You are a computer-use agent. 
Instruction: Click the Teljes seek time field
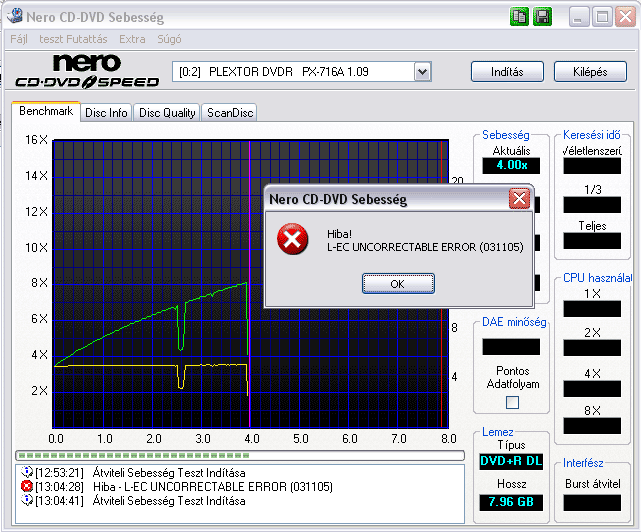pyautogui.click(x=592, y=241)
